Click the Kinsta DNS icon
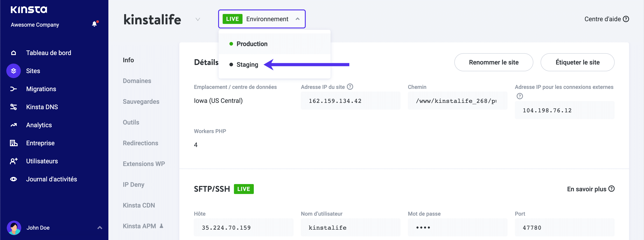Image resolution: width=644 pixels, height=240 pixels. click(14, 107)
